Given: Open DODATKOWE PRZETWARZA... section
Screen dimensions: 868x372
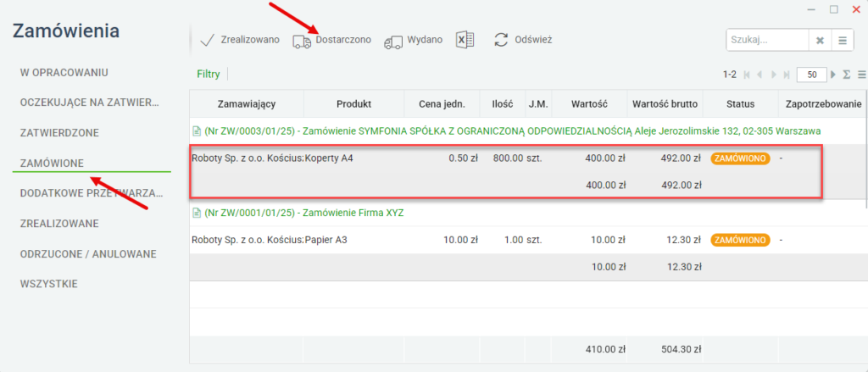Looking at the screenshot, I should (92, 193).
